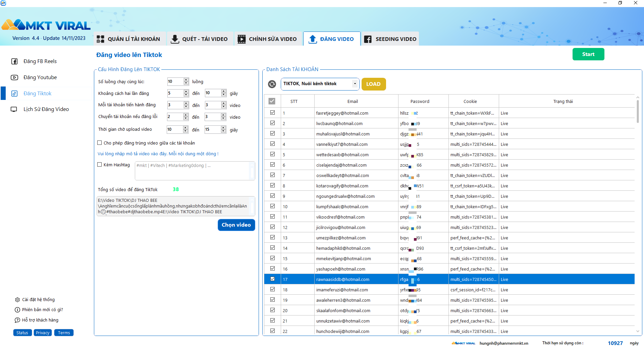
Task: Toggle the select-all accounts header checkbox
Action: pyautogui.click(x=272, y=101)
